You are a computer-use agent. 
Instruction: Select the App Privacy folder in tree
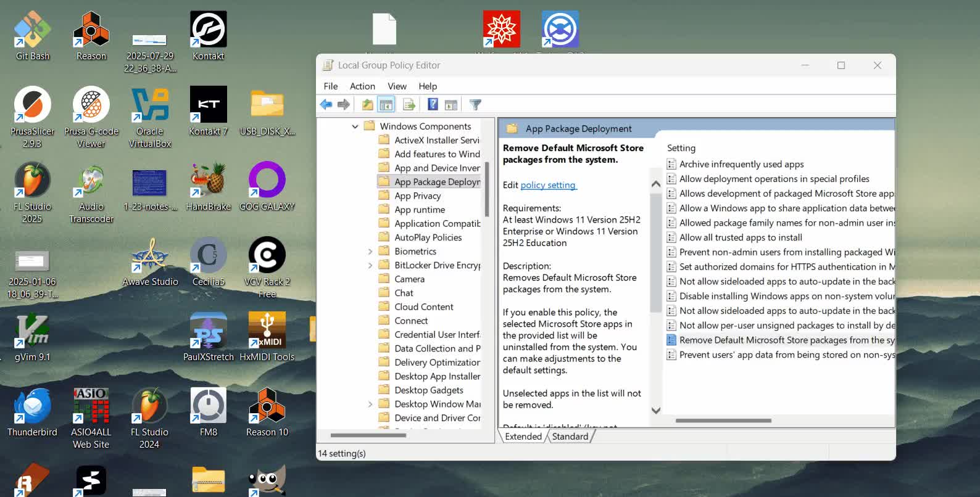(x=417, y=195)
